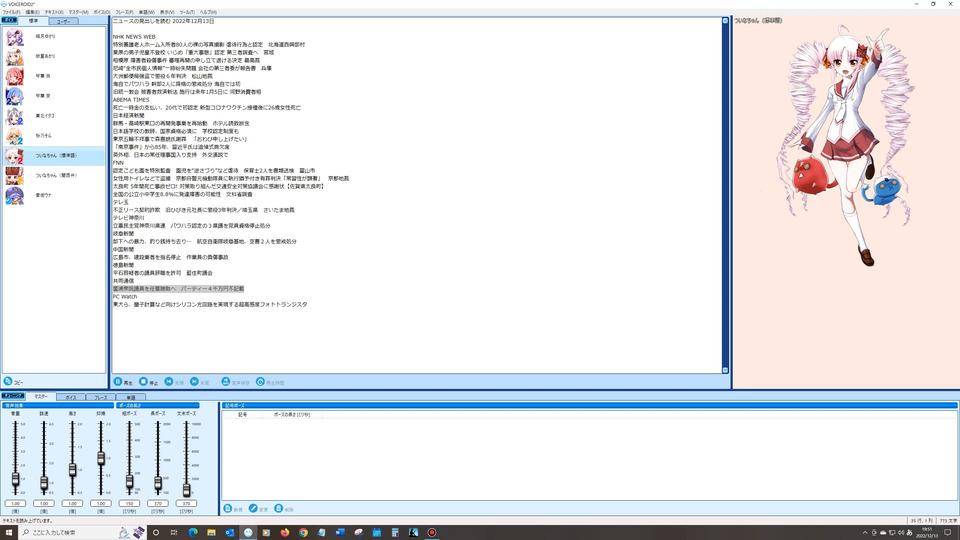Switch to the マスター tuning tab
The height and width of the screenshot is (540, 960).
(x=40, y=397)
